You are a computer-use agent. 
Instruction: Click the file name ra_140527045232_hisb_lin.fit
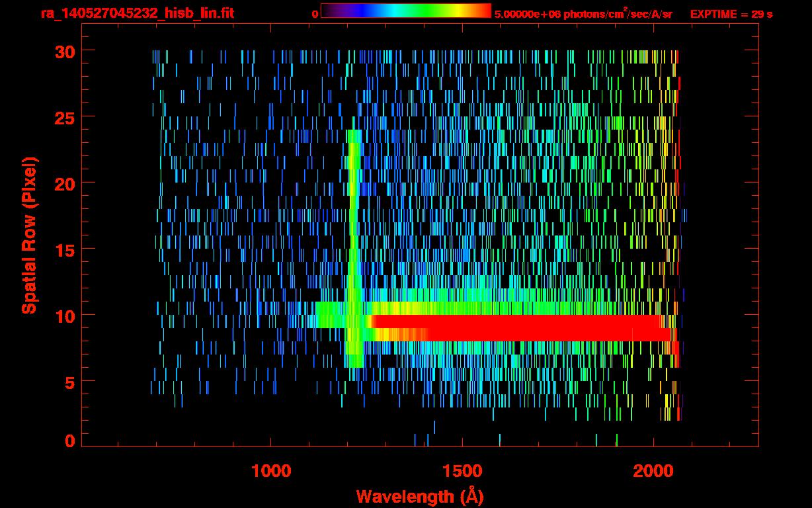(x=136, y=13)
